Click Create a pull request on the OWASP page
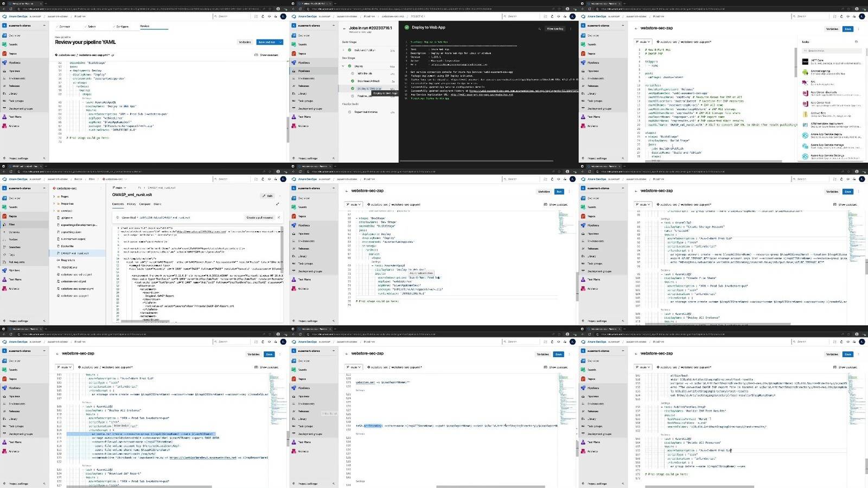The width and height of the screenshot is (868, 488). [260, 218]
